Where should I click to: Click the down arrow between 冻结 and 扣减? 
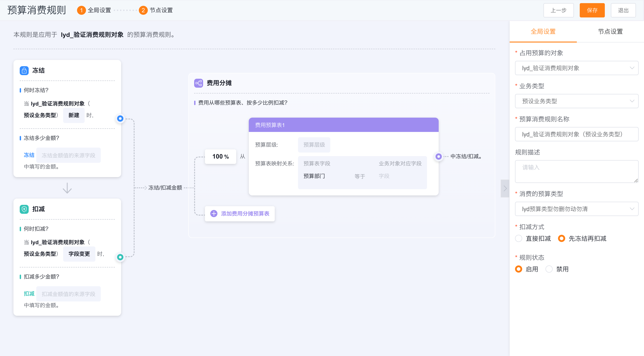[67, 188]
